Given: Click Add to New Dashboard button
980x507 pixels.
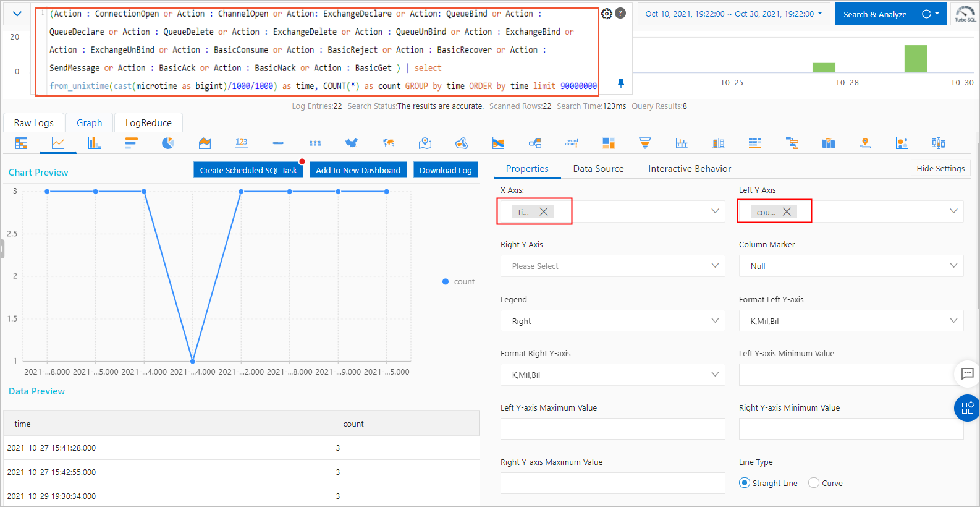Looking at the screenshot, I should (x=358, y=170).
